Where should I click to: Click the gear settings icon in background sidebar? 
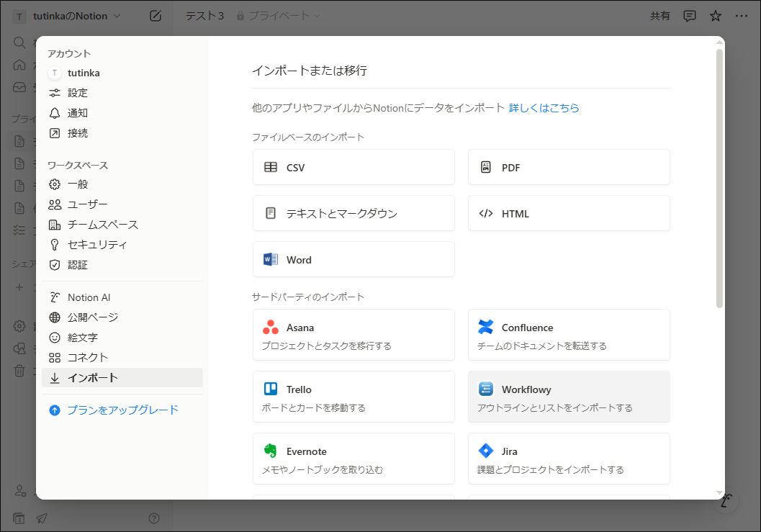[x=19, y=326]
